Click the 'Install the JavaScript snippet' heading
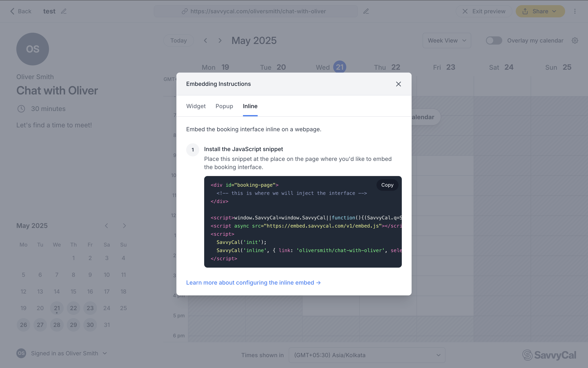Viewport: 588px width, 368px height. 243,149
